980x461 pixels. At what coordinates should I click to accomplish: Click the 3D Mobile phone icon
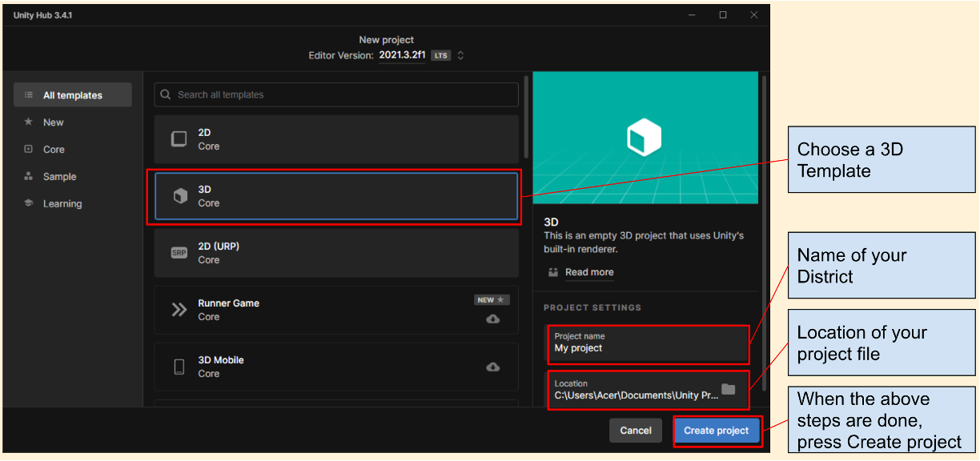tap(179, 367)
